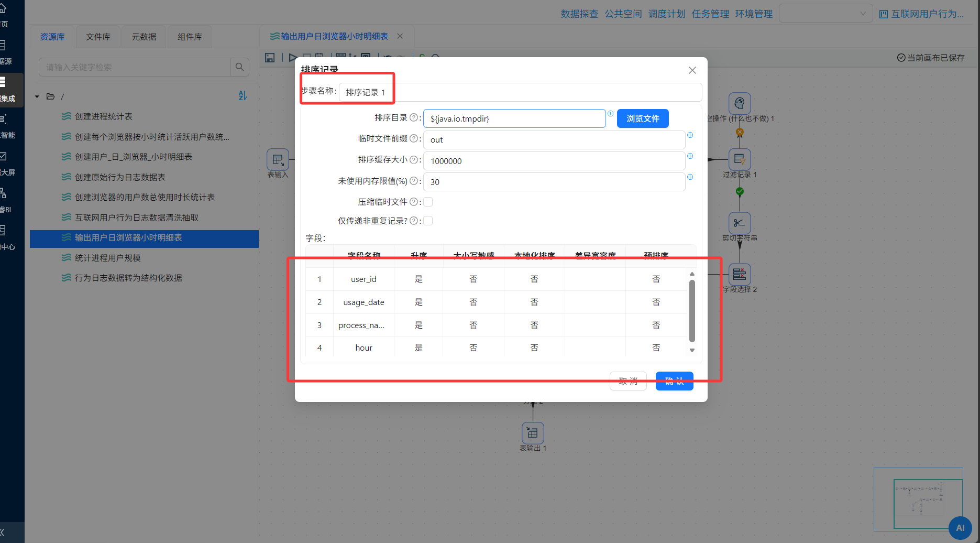
Task: Close the 输出用户日浏览器小时明细表 tab
Action: (x=400, y=36)
